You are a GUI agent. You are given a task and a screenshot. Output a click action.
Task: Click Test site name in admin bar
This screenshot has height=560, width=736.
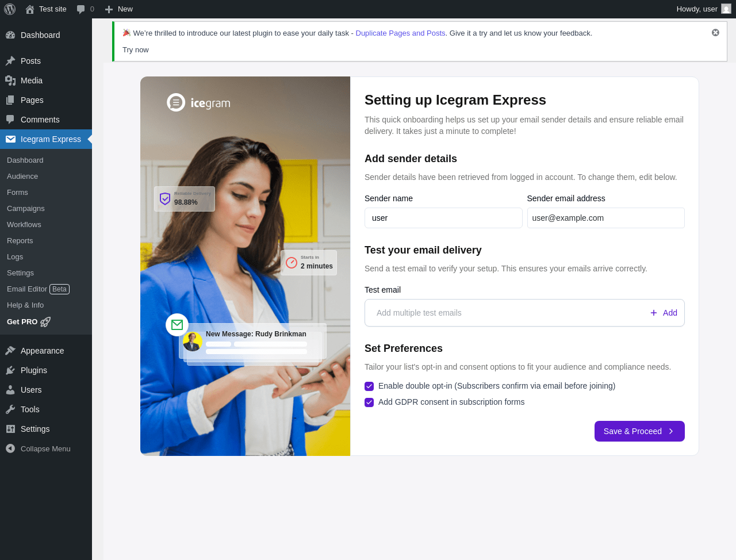coord(53,9)
